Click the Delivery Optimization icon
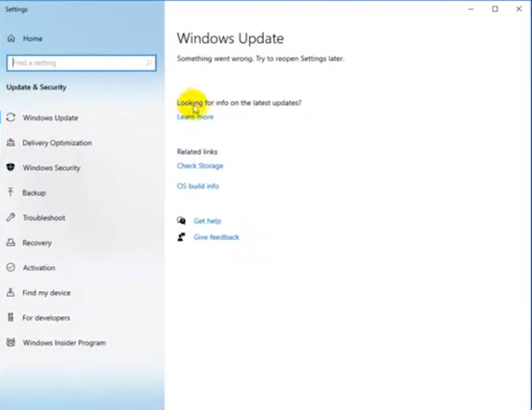The image size is (532, 410). click(11, 142)
